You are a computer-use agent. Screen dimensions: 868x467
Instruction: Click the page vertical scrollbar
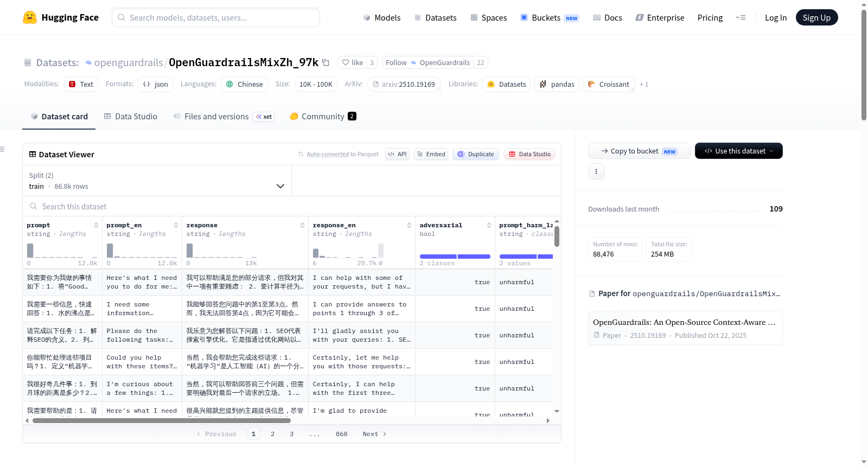pos(864,65)
